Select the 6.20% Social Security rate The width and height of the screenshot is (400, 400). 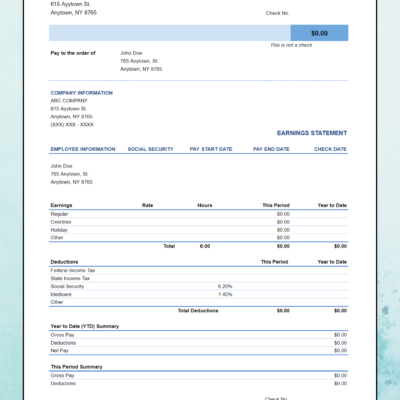point(225,286)
